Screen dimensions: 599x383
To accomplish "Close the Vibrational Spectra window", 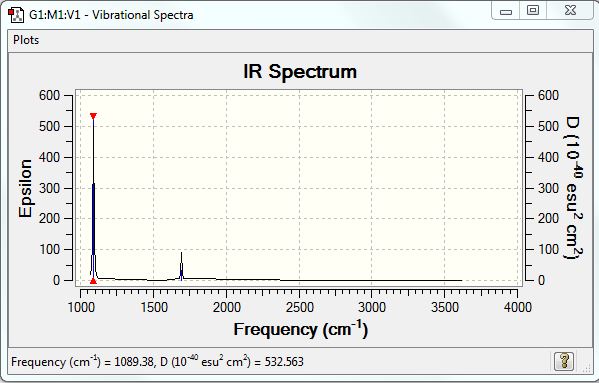I will 570,10.
